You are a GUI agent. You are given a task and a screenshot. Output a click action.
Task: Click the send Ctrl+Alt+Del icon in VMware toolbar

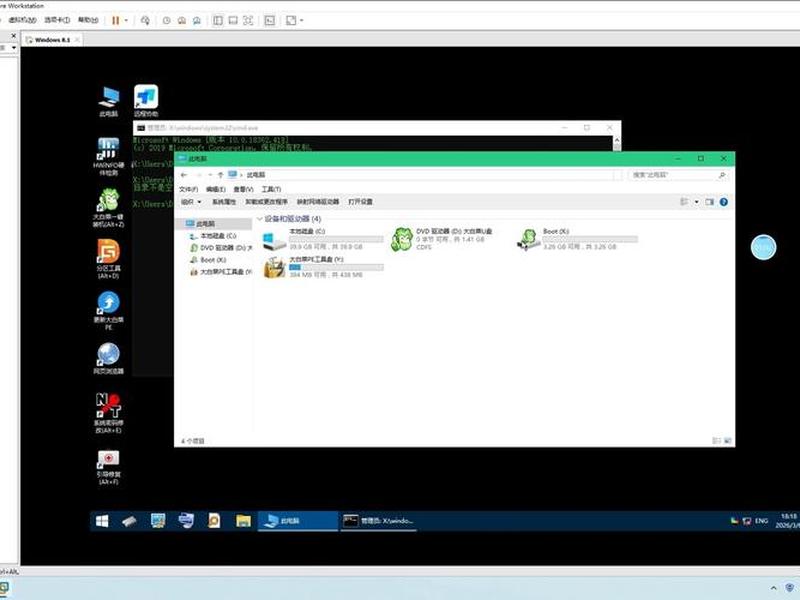click(145, 20)
